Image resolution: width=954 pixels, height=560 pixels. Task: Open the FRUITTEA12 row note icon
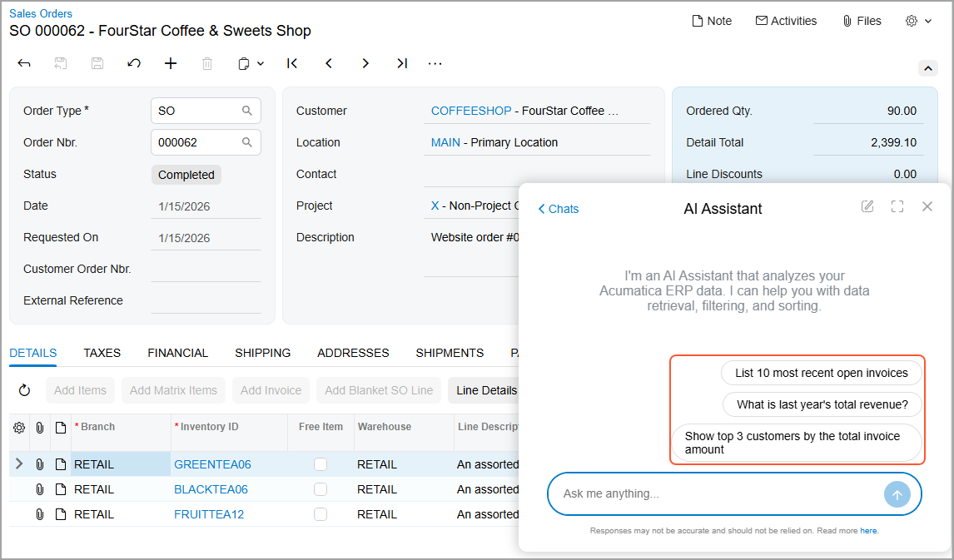click(x=60, y=514)
